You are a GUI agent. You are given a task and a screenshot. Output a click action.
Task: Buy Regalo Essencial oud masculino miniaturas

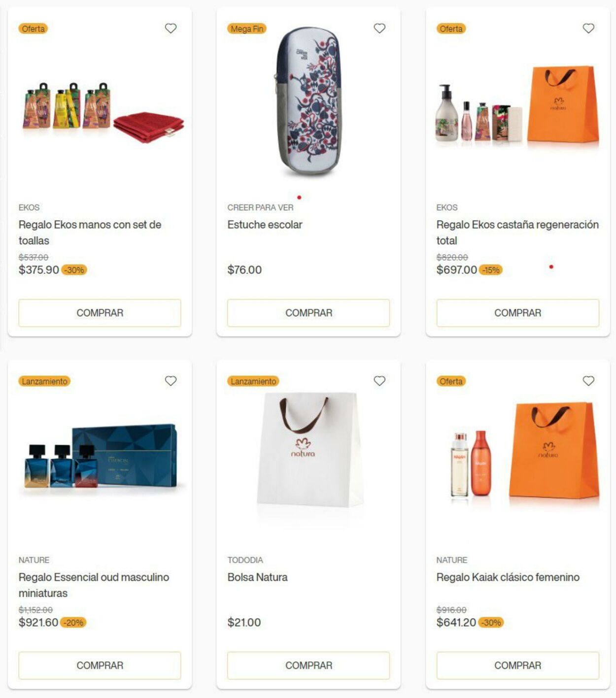[x=100, y=665]
